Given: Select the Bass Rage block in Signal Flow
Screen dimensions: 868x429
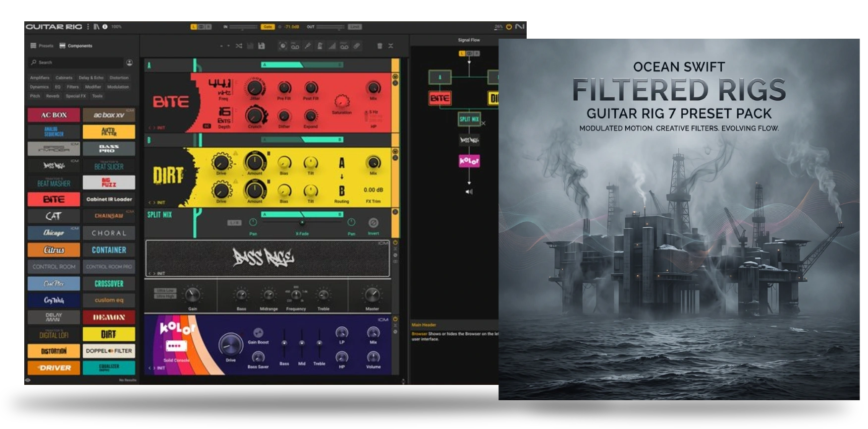Looking at the screenshot, I should point(469,140).
